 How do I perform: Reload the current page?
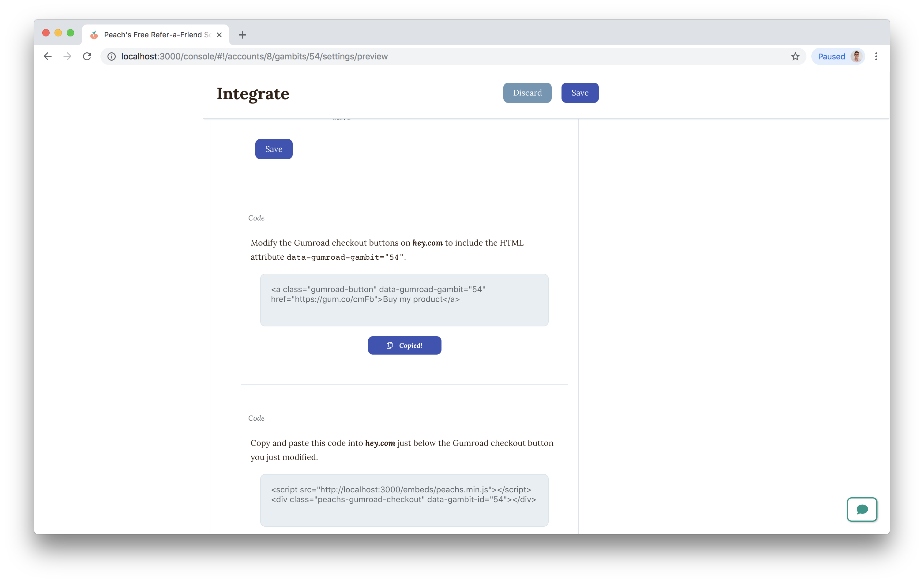(87, 56)
